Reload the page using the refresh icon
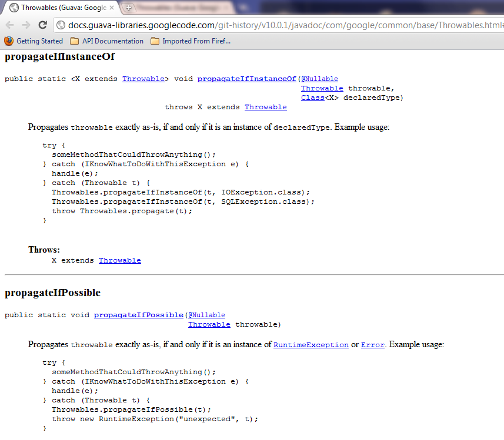Screen dimensions: 504x440 [42, 25]
